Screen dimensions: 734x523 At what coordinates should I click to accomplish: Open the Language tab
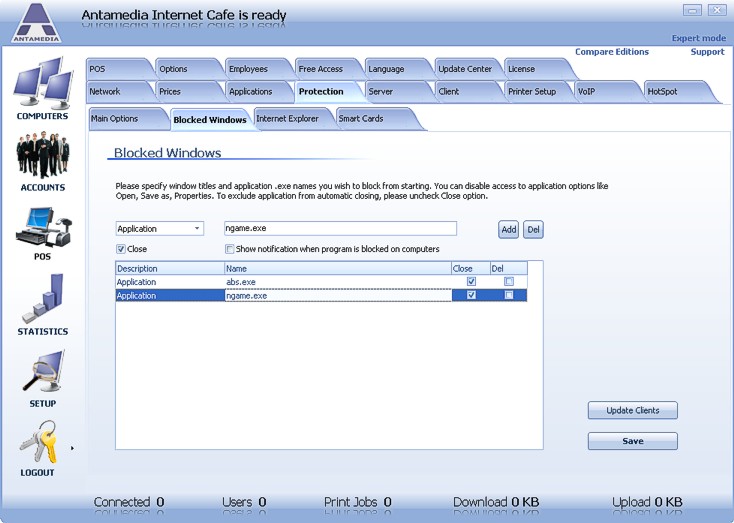pos(396,69)
